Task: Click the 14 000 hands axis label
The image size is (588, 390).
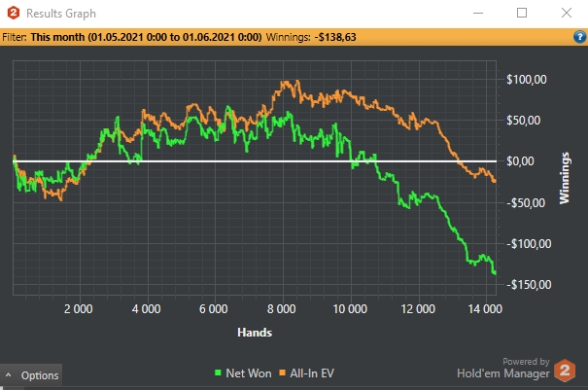Action: [x=485, y=309]
